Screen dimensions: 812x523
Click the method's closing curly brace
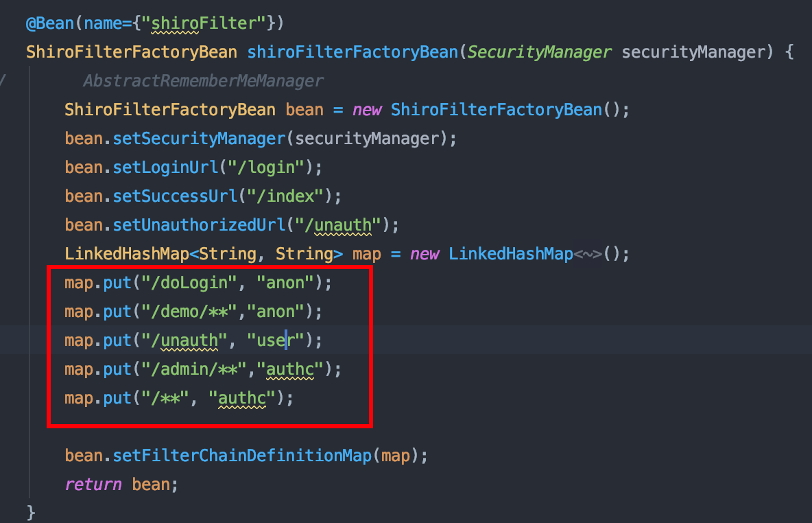(x=30, y=512)
